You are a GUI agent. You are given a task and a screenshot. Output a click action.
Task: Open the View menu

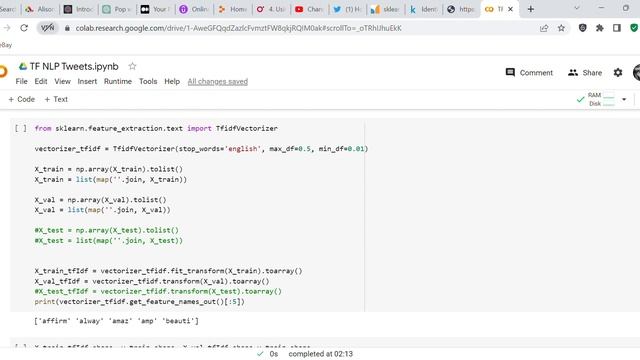point(62,81)
